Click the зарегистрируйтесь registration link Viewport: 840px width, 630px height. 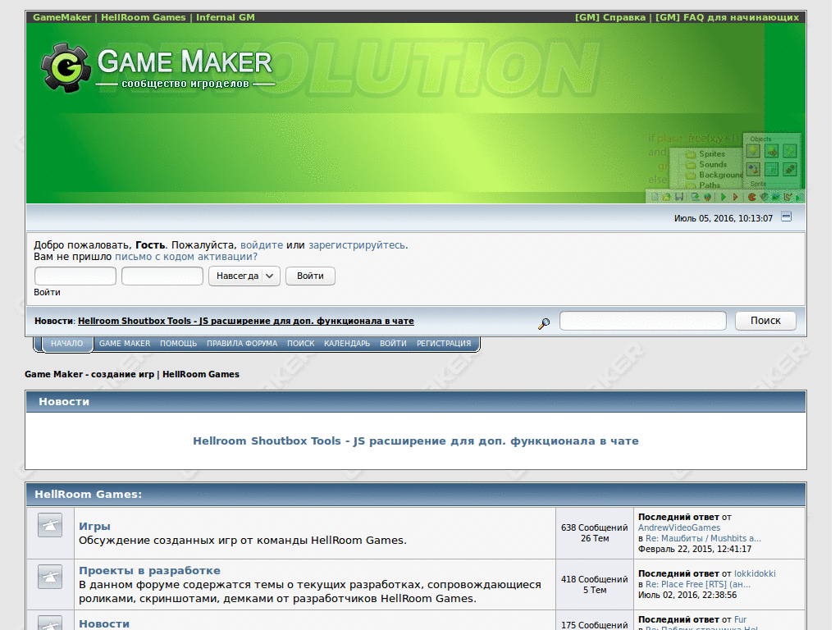357,244
